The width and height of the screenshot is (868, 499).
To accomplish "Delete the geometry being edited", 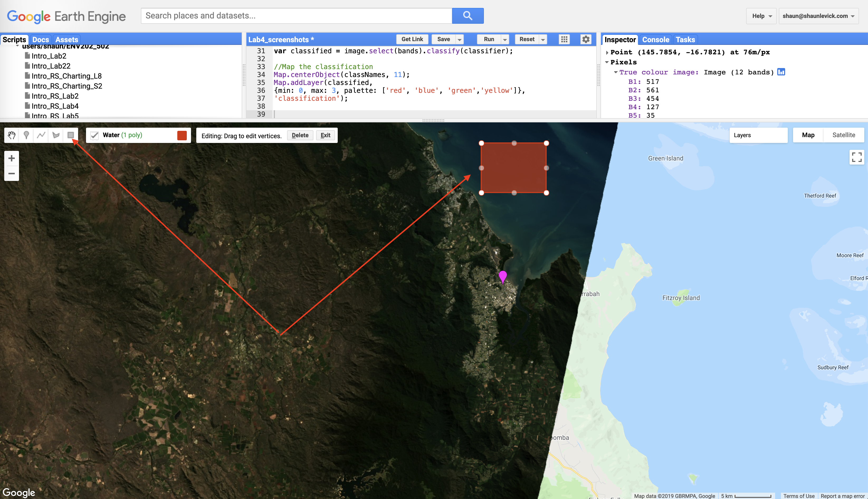I will (x=300, y=135).
